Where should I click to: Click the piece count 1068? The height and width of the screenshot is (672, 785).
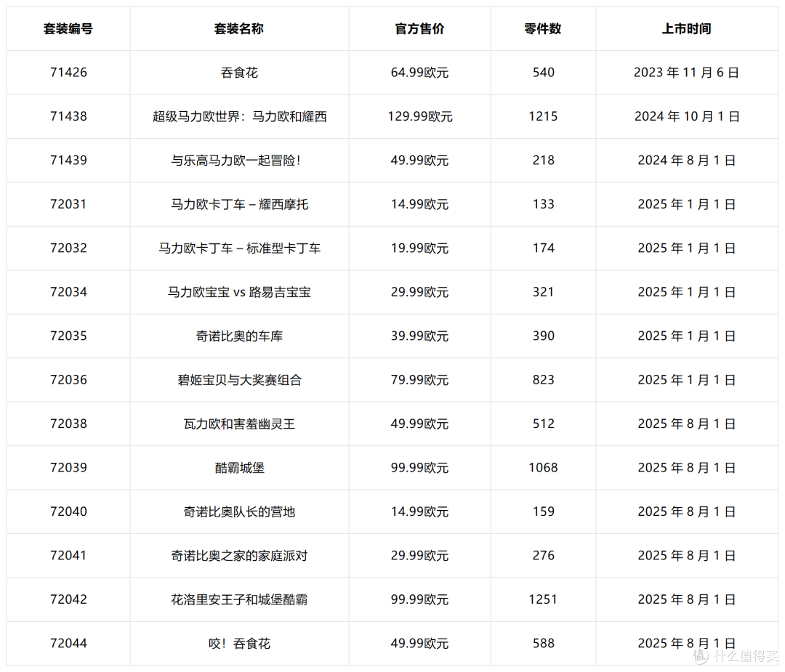(543, 468)
